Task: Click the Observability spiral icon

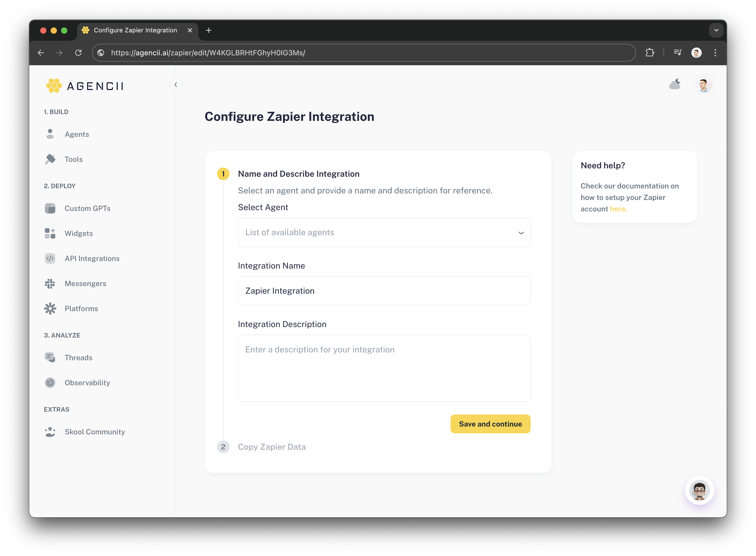Action: [x=50, y=382]
